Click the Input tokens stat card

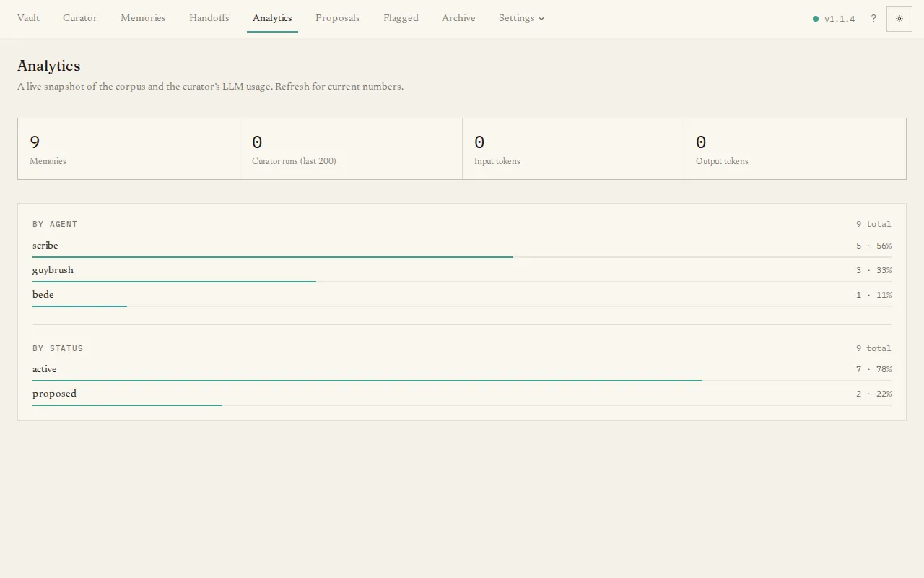coord(573,149)
